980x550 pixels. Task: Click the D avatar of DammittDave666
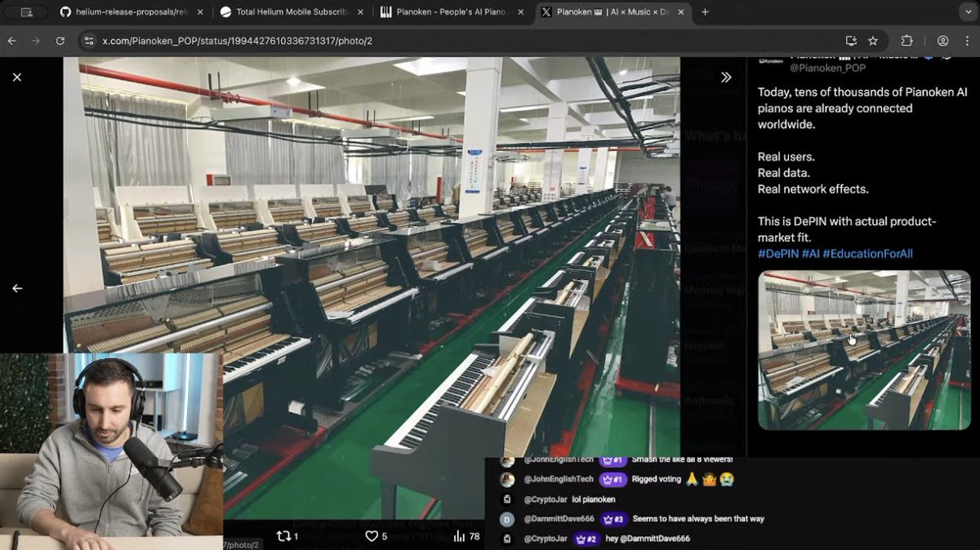click(507, 519)
